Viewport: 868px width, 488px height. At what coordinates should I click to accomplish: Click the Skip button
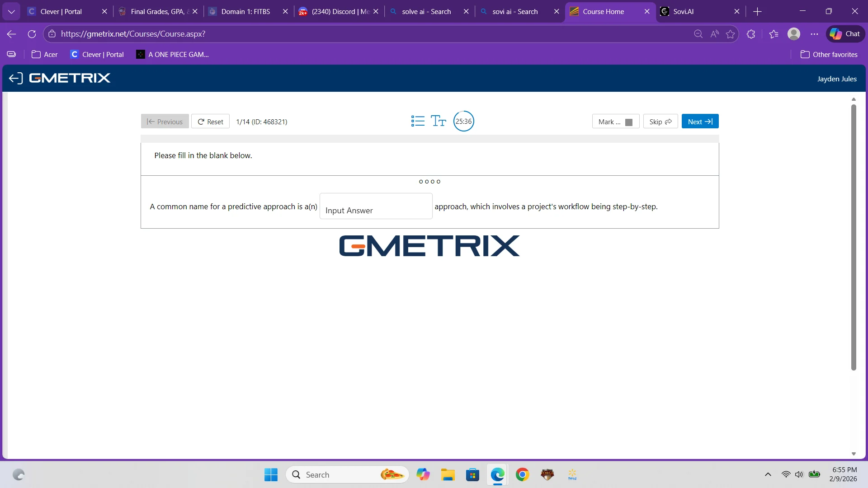tap(660, 122)
